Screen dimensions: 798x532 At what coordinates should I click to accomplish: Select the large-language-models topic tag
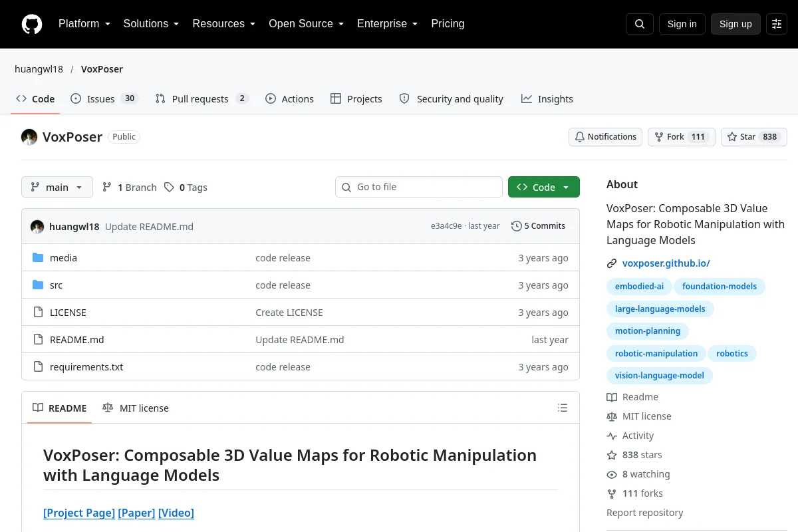click(660, 309)
